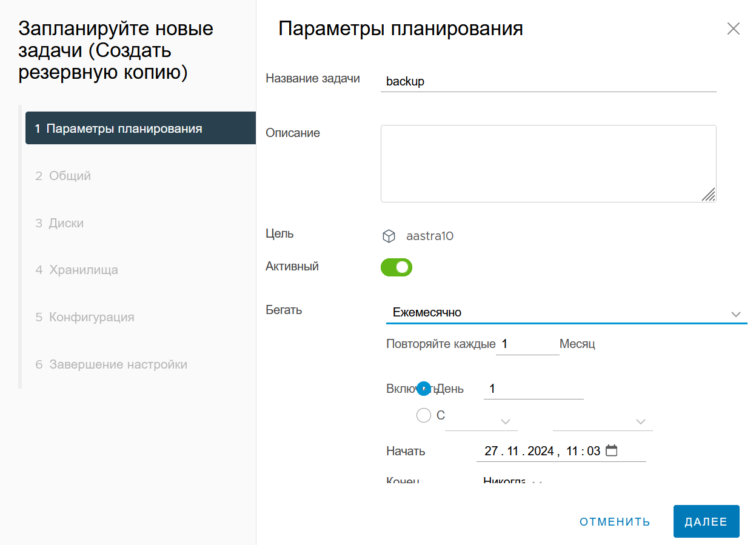Viewport: 756px width, 545px height.
Task: Go to step 6 Завершение настройки
Action: 111,364
